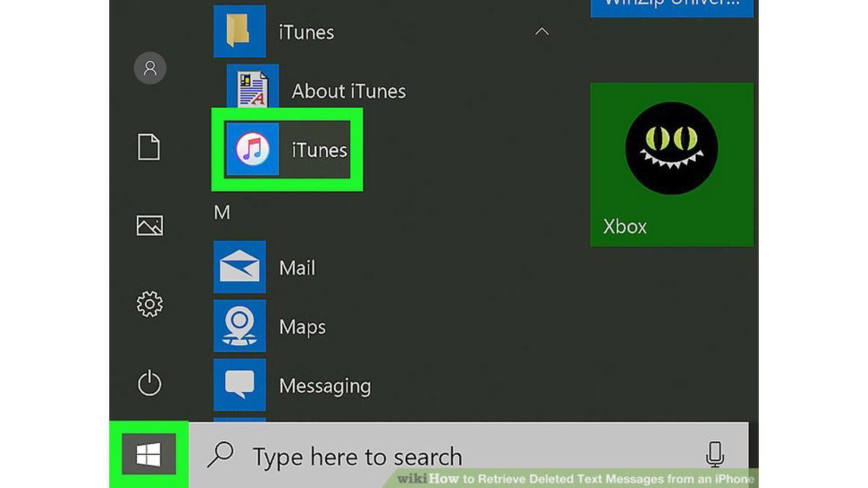The height and width of the screenshot is (488, 868).
Task: Open Documents icon in Start sidebar
Action: (149, 147)
